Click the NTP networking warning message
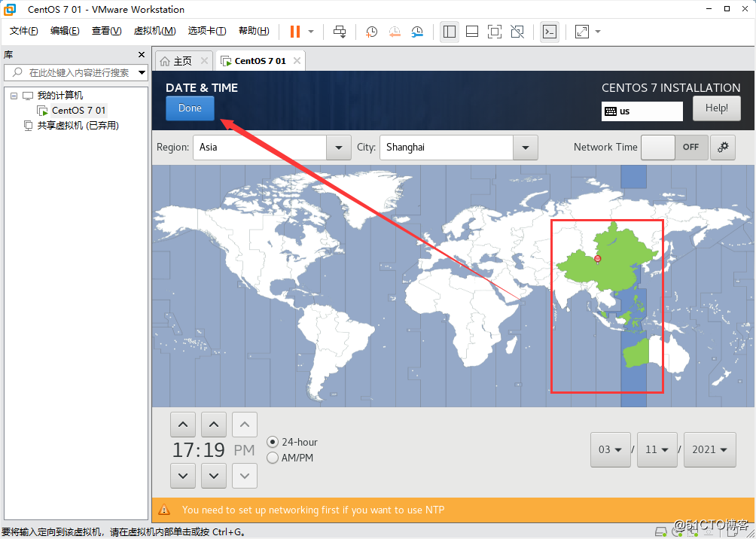Viewport: 756px width, 539px height. [313, 510]
